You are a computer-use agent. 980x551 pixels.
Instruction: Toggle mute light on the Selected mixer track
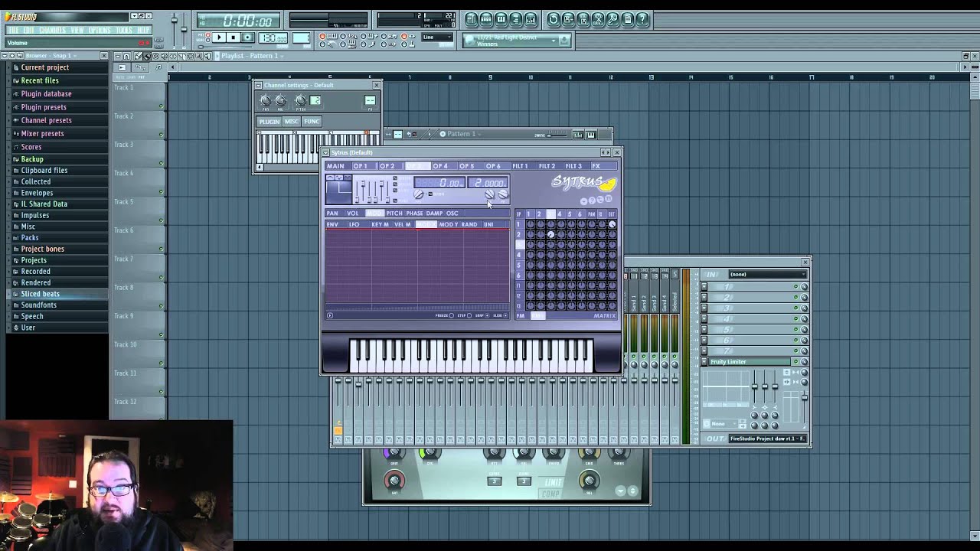coord(675,356)
